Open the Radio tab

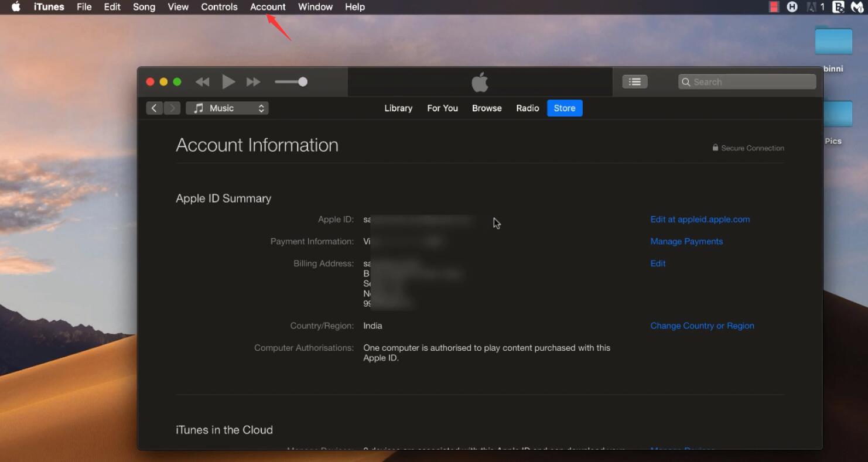click(x=527, y=108)
